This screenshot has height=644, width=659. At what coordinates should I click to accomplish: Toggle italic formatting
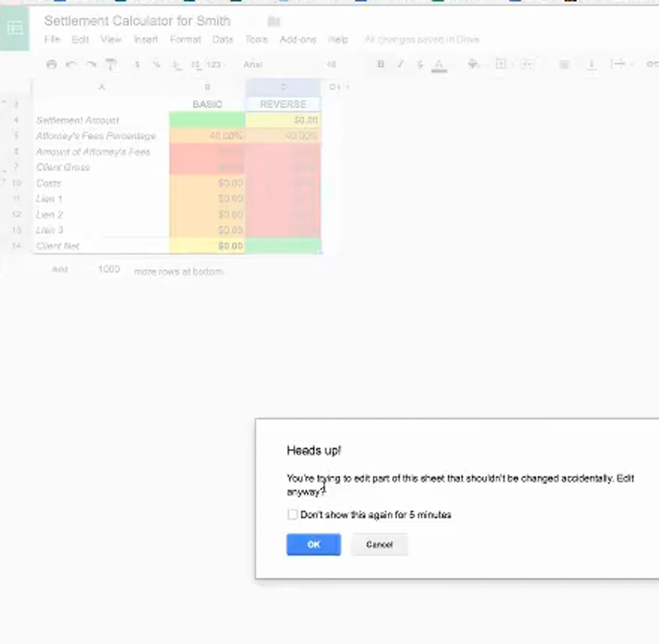tap(400, 64)
